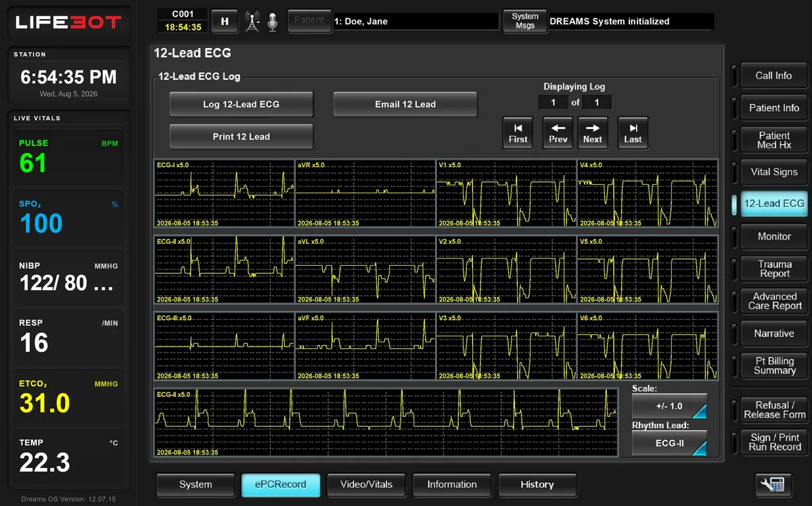Click the C001 unit identifier
The width and height of the screenshot is (812, 506).
tap(183, 14)
